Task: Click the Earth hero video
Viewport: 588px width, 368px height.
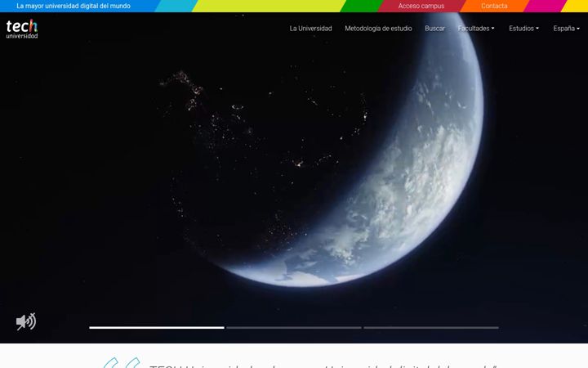Action: 294,177
